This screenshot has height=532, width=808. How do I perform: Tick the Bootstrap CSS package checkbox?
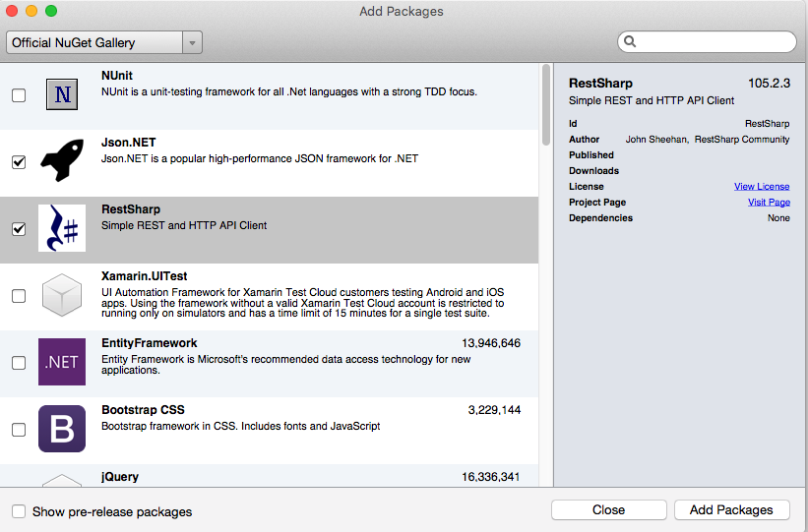pos(19,430)
